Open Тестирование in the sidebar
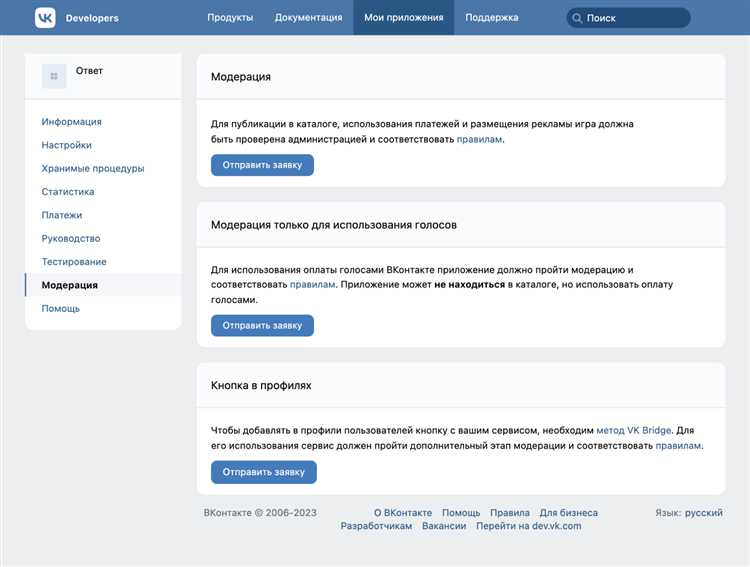The image size is (750, 567). coord(74,262)
